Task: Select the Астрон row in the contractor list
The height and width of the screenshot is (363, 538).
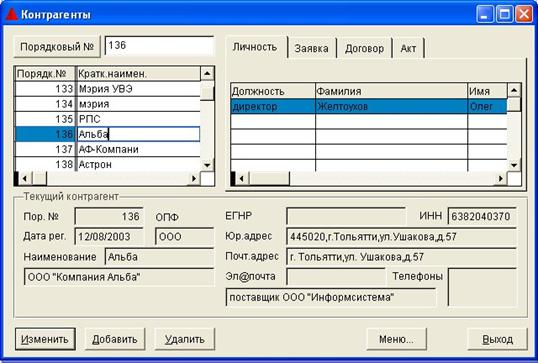Action: [107, 164]
